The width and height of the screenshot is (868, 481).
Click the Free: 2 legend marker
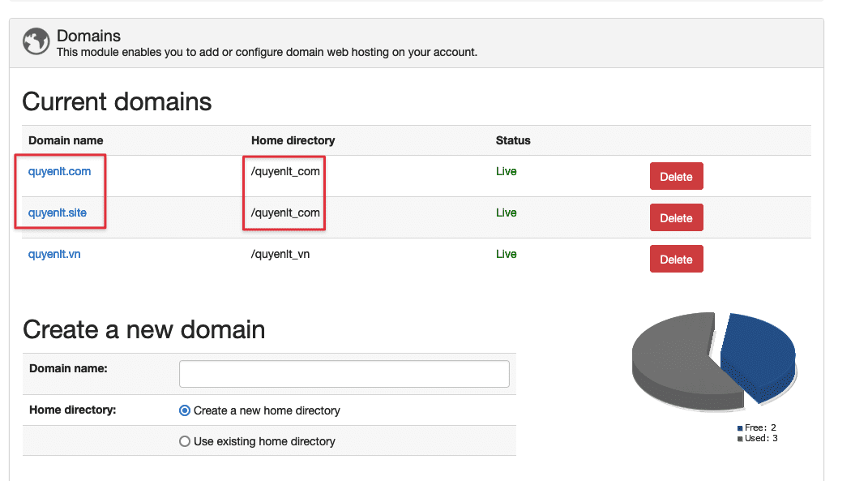(740, 427)
